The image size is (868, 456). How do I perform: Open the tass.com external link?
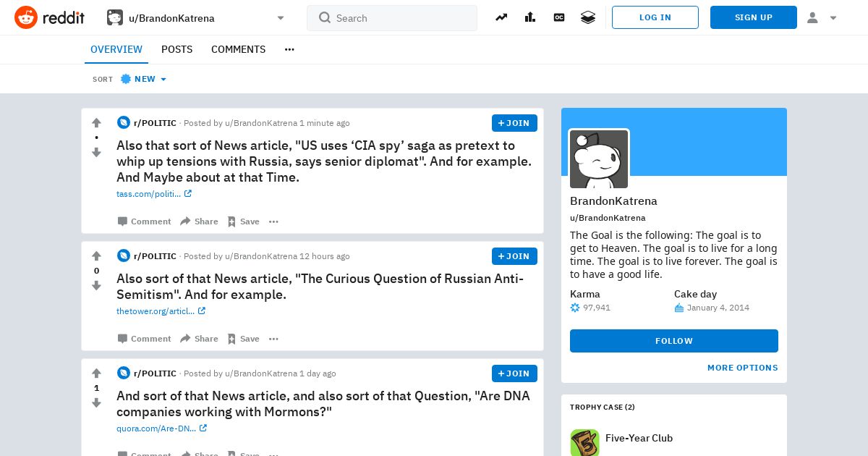(154, 194)
